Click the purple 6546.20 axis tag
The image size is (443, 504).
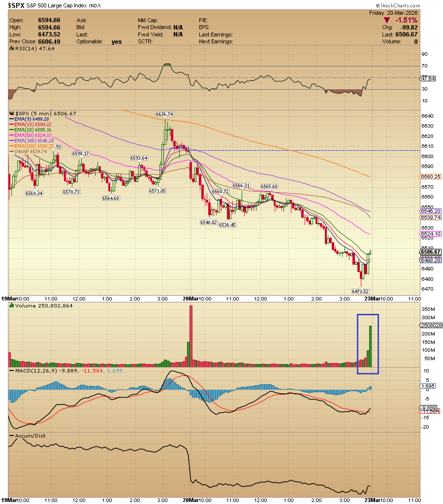(431, 211)
